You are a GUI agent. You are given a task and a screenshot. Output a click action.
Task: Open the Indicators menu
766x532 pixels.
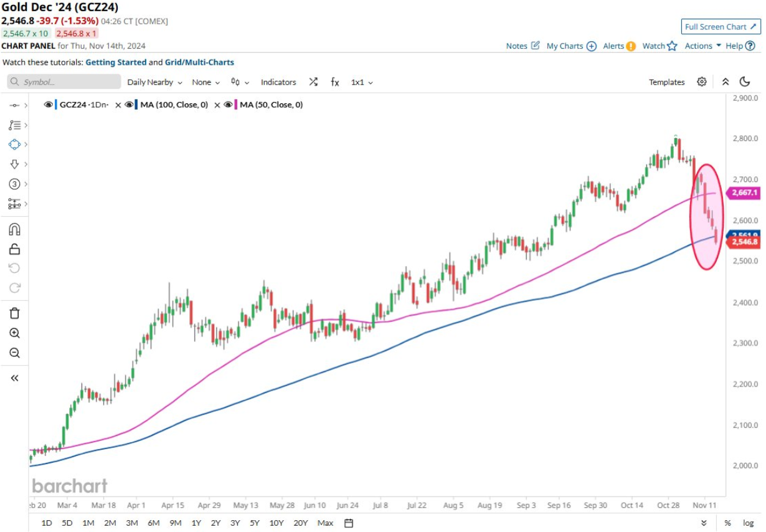point(278,82)
